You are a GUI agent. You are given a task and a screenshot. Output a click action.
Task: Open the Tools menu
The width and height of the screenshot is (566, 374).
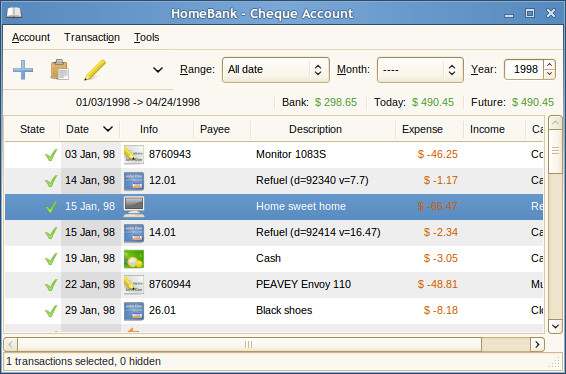click(x=147, y=37)
